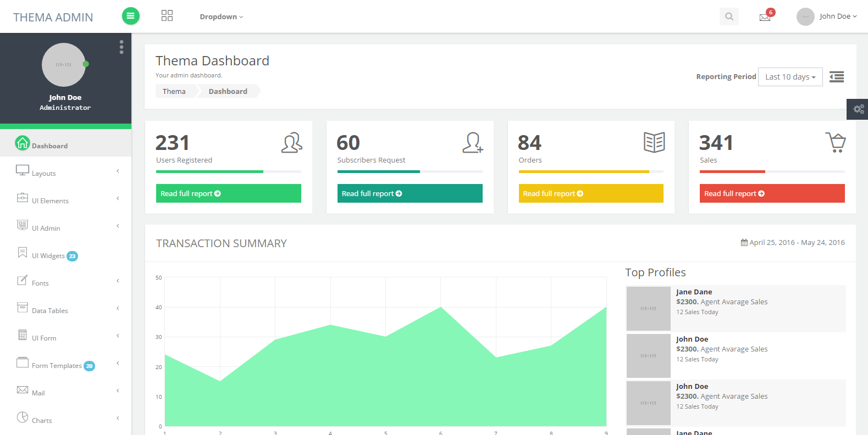Expand the Data Tables sidebar section
The image size is (868, 435).
(x=49, y=310)
